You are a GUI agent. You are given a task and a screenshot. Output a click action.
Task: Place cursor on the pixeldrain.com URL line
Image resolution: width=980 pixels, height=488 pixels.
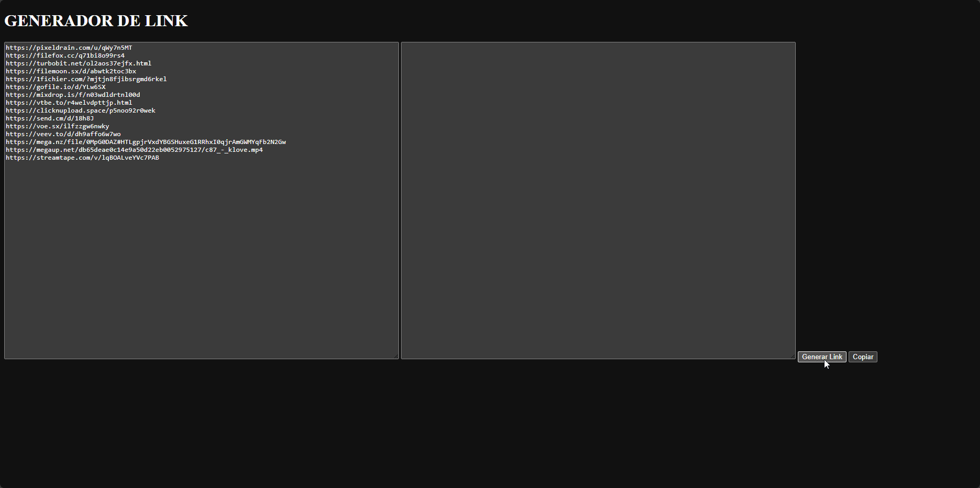(69, 48)
